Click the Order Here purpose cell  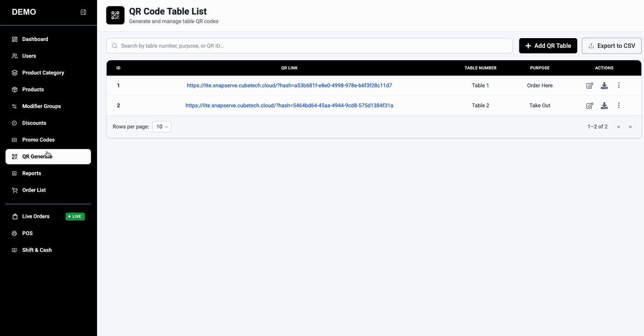(x=540, y=85)
